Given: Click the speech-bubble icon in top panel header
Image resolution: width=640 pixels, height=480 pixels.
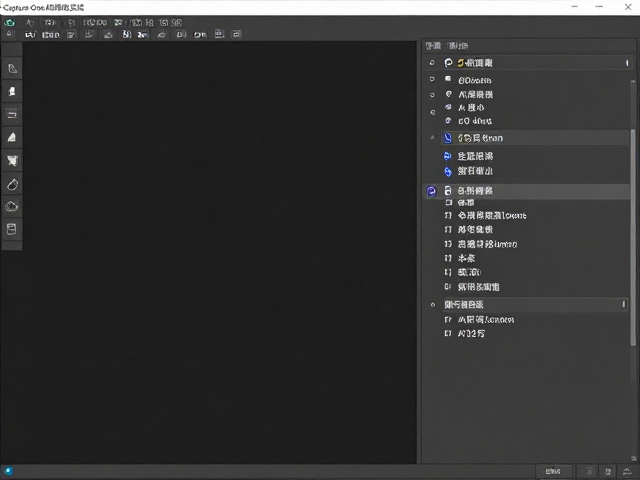Looking at the screenshot, I should [448, 62].
